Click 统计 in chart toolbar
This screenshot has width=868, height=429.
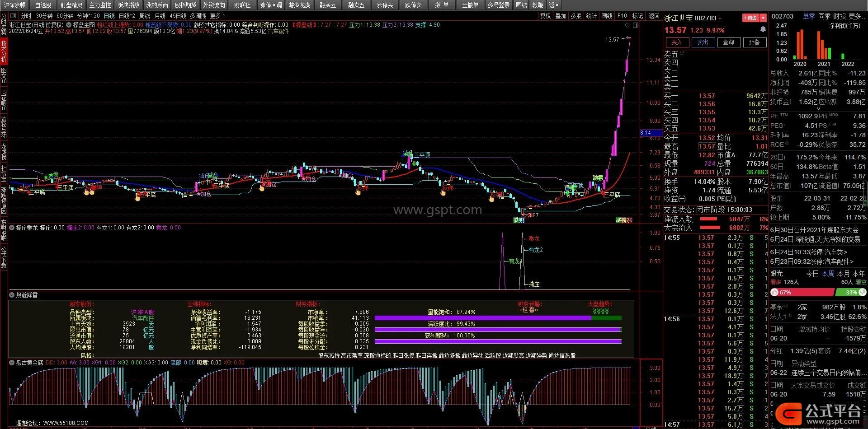click(x=591, y=16)
